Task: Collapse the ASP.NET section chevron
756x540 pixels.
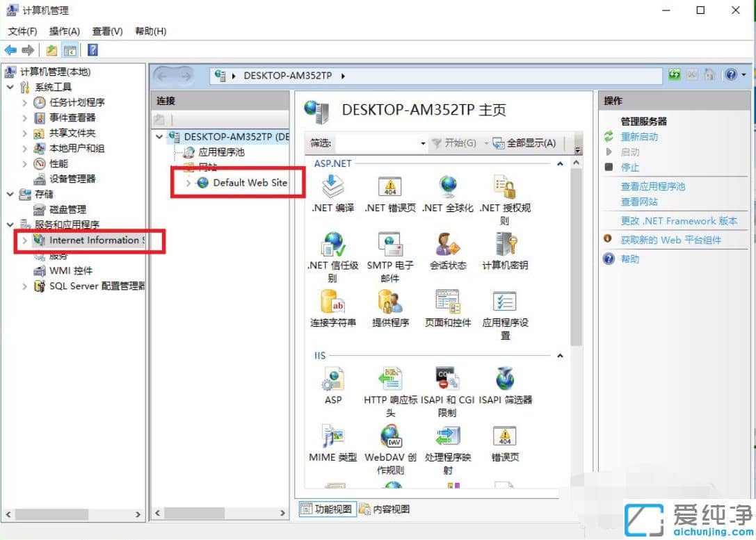Action: pyautogui.click(x=561, y=163)
